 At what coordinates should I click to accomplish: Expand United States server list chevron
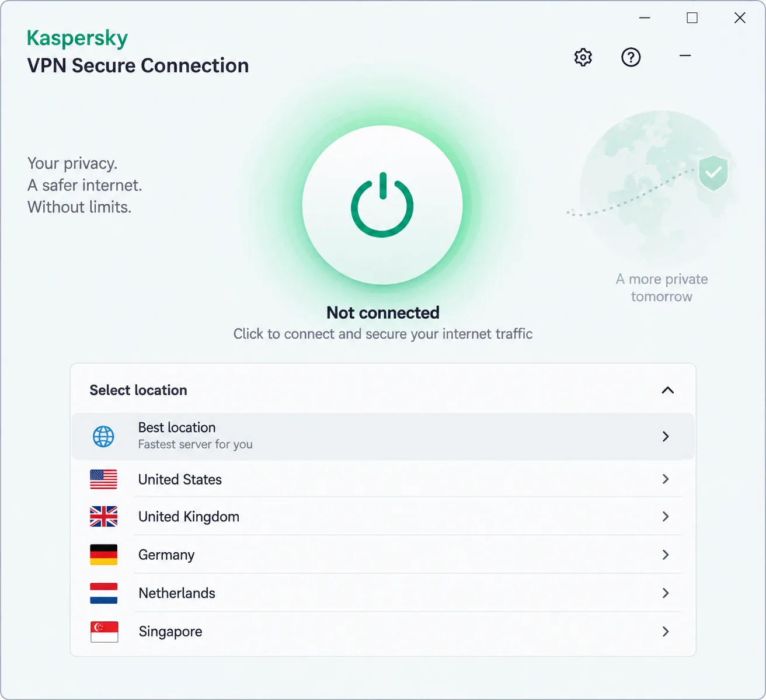(x=666, y=479)
